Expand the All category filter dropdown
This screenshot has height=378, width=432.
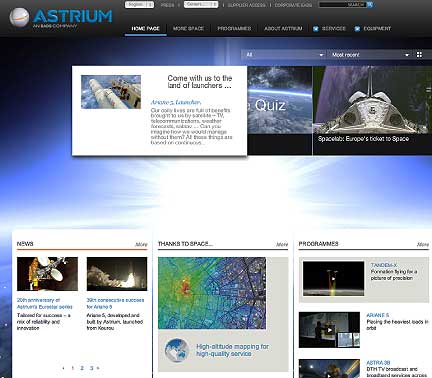point(284,55)
